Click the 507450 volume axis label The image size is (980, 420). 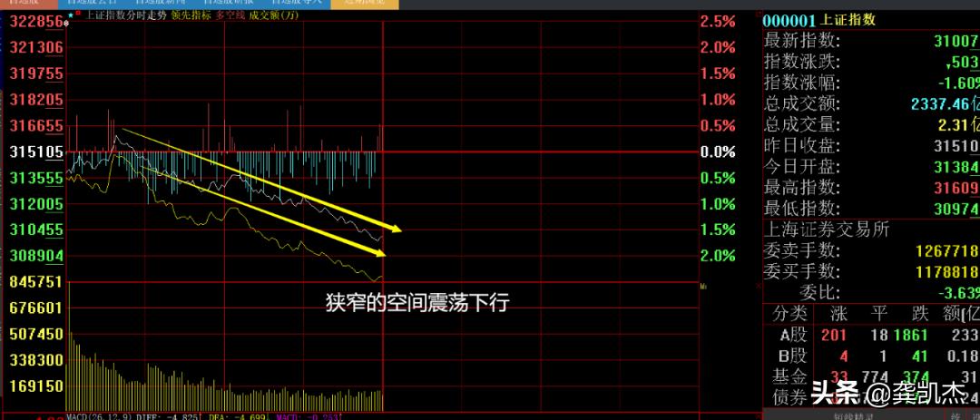tap(36, 334)
